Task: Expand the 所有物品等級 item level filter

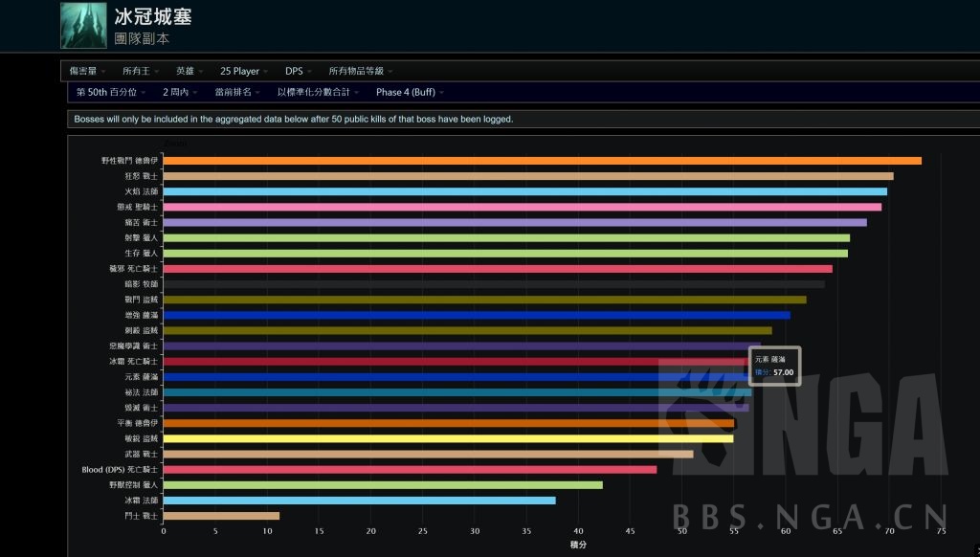Action: pos(361,71)
